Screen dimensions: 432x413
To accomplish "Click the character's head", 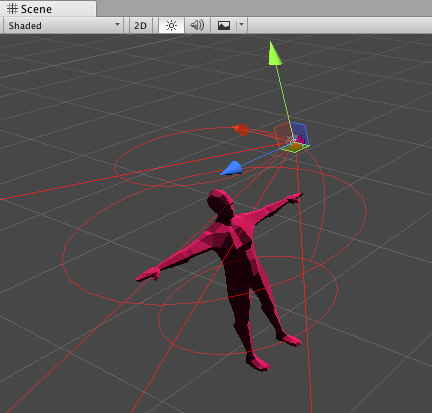I will pyautogui.click(x=220, y=200).
